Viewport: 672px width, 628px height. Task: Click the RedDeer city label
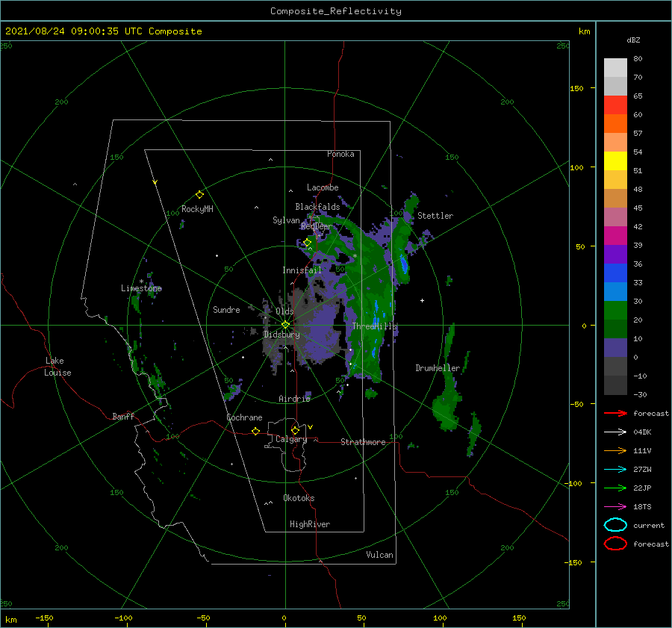(x=317, y=226)
